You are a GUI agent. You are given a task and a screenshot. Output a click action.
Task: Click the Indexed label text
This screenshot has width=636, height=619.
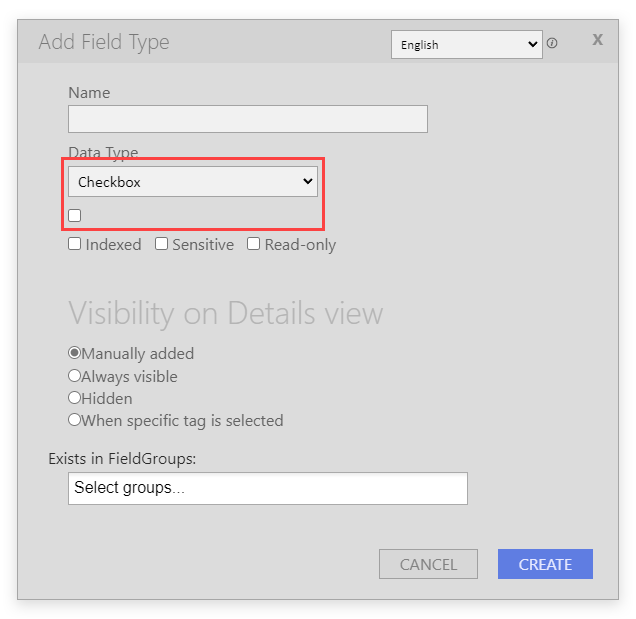pyautogui.click(x=114, y=245)
